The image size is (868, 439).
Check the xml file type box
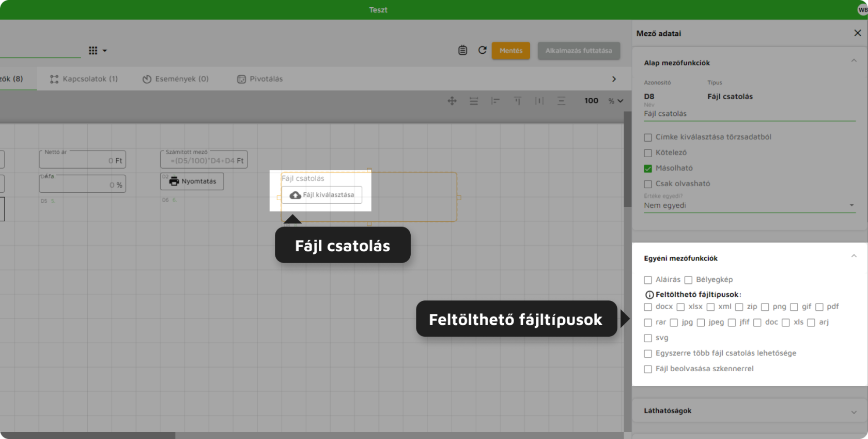710,307
